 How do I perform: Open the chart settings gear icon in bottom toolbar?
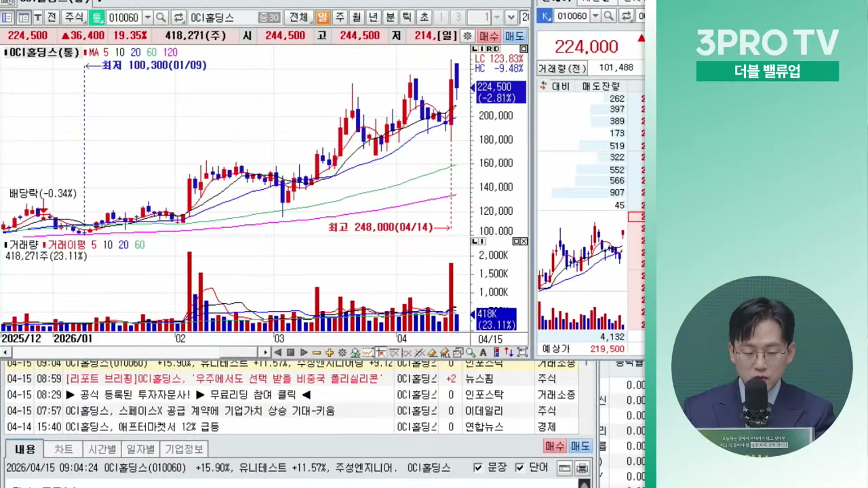[x=342, y=352]
